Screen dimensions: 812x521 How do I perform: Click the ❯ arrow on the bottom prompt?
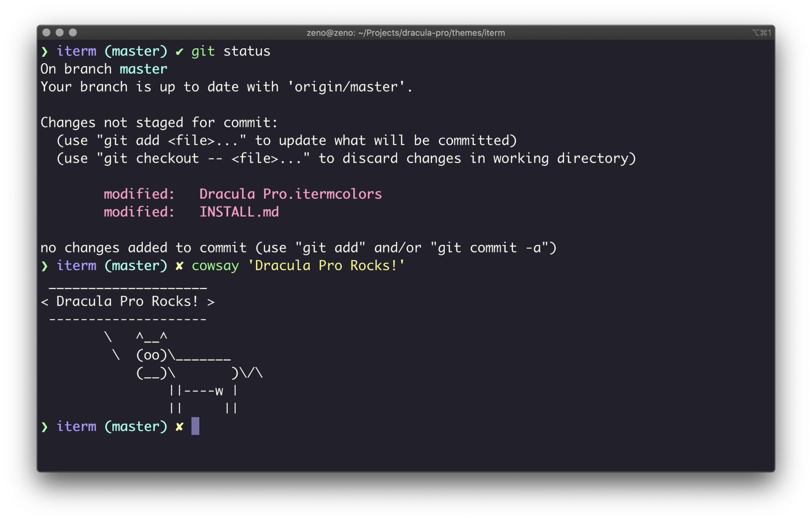(45, 426)
